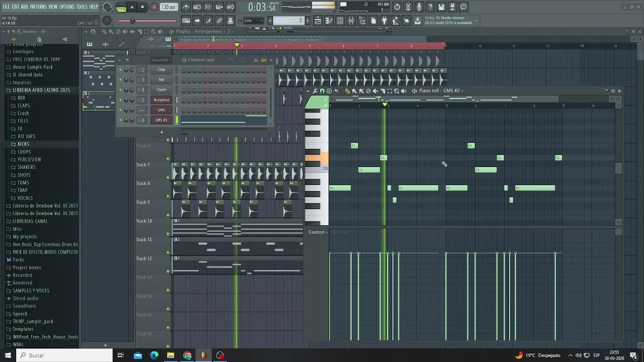644x362 pixels.
Task: Select the delete tool in Piano roll
Action: coord(368,91)
